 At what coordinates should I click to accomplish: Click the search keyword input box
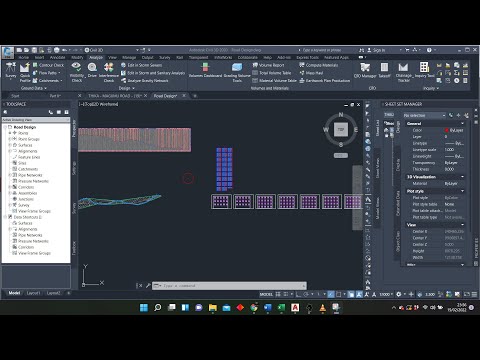(322, 50)
